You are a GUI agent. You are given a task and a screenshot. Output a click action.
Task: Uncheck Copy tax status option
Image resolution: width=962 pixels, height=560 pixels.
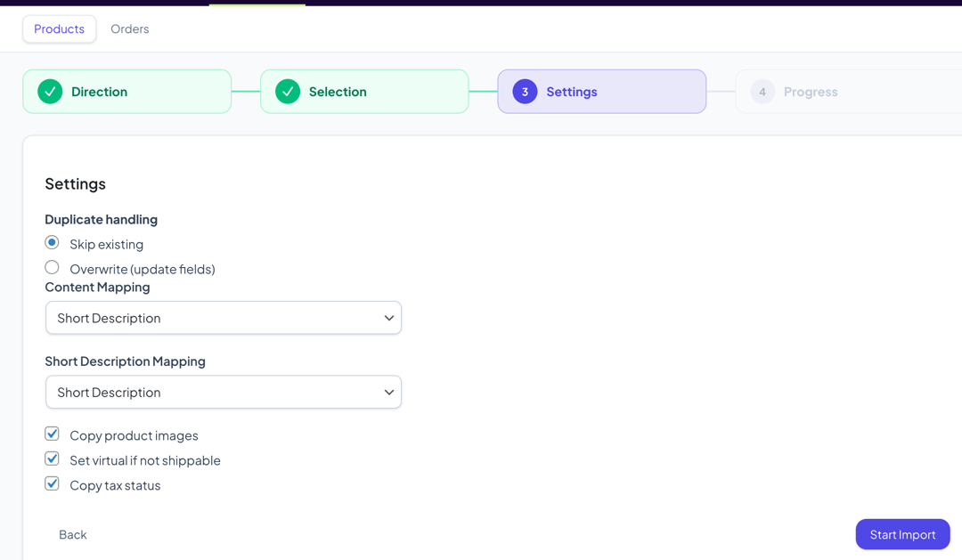(51, 483)
